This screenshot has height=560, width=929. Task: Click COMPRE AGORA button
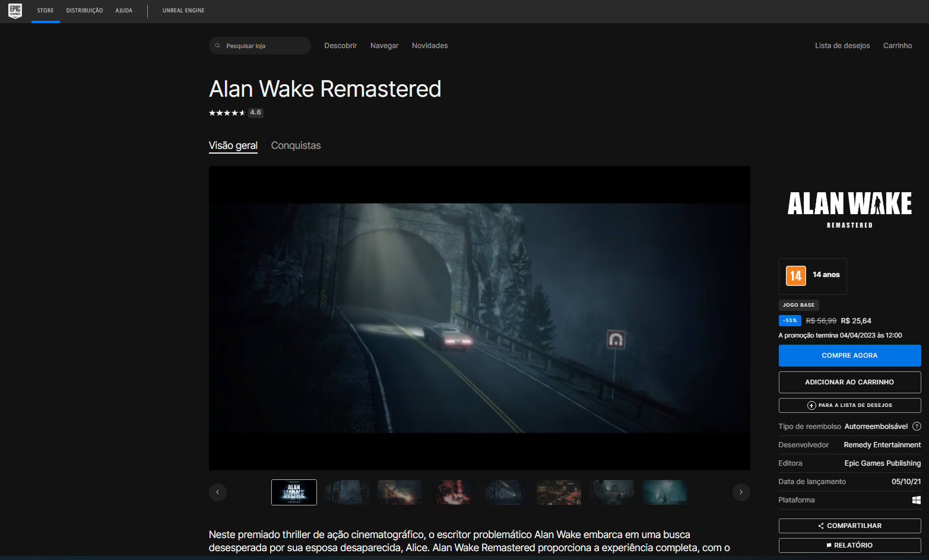pyautogui.click(x=849, y=355)
